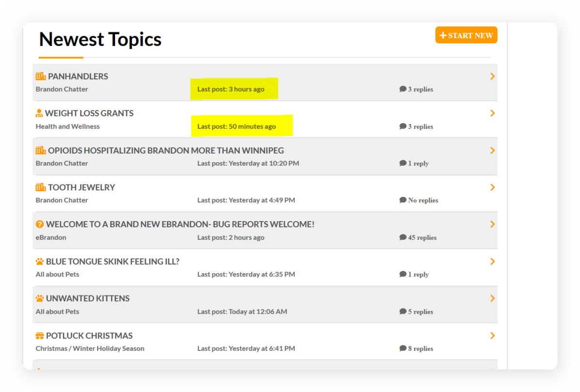The image size is (580, 392).
Task: Go to Christmas / Winter Holiday Season category
Action: pyautogui.click(x=90, y=349)
